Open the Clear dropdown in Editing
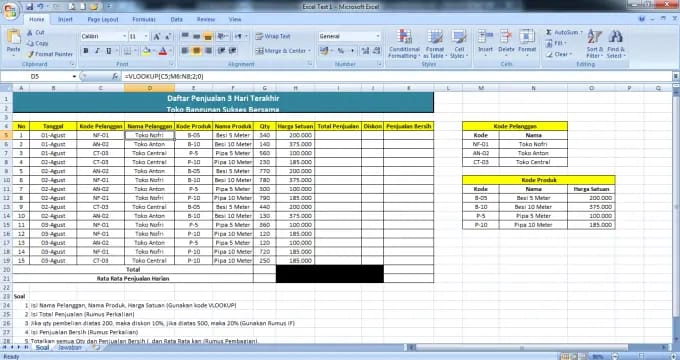The height and width of the screenshot is (360, 680). click(559, 54)
